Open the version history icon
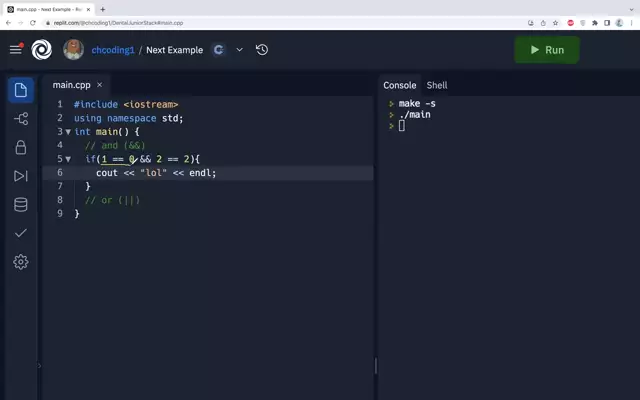This screenshot has width=640, height=400. click(262, 50)
